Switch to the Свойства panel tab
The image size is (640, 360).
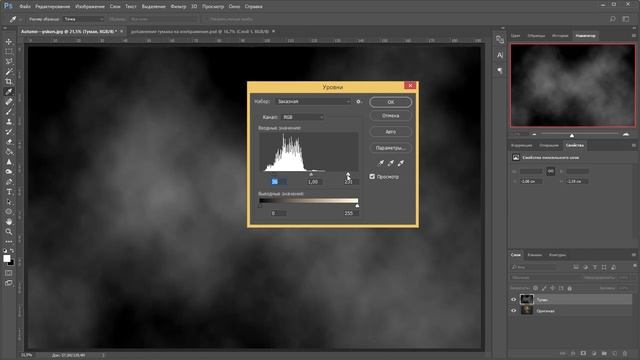[575, 145]
